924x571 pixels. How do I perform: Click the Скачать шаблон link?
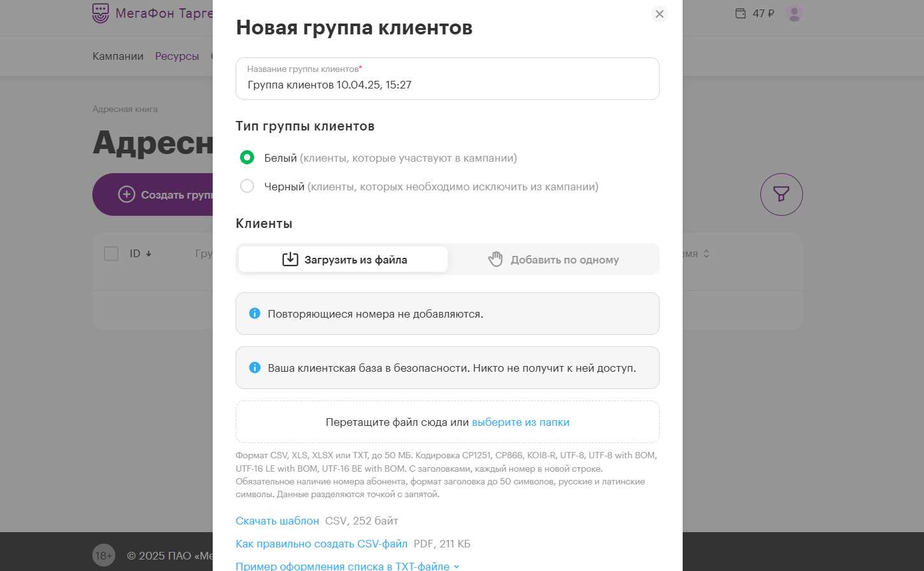(x=277, y=521)
